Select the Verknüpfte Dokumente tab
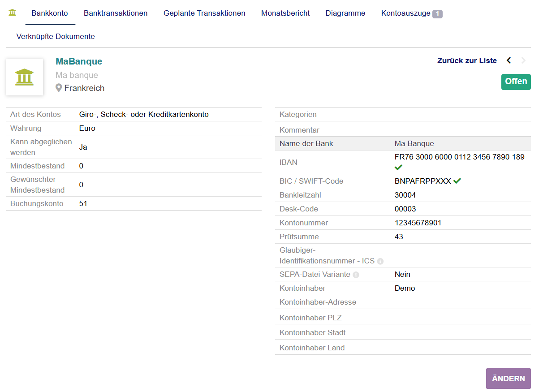The height and width of the screenshot is (392, 543). click(x=56, y=37)
